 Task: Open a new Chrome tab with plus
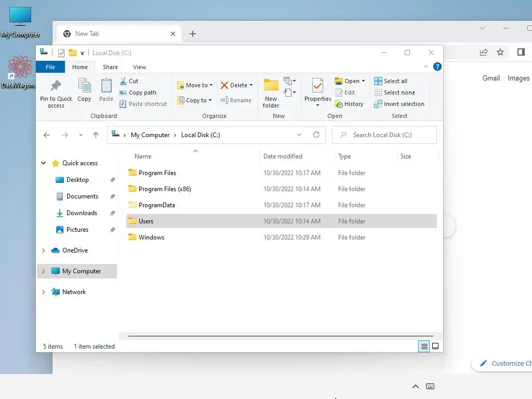click(x=192, y=34)
